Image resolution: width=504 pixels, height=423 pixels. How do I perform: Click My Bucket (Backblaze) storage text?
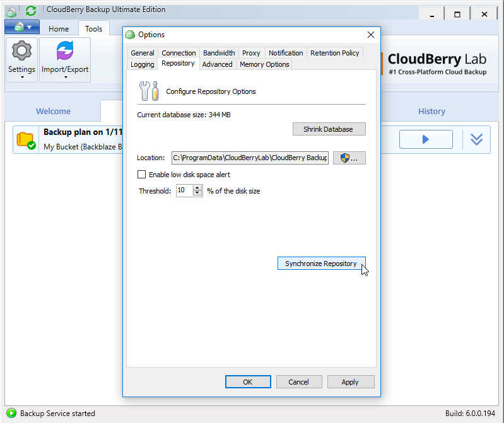tap(83, 147)
